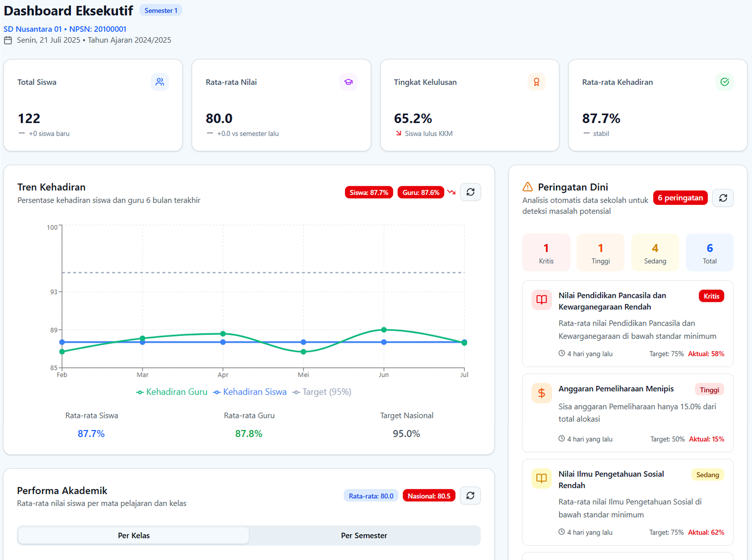
Task: Switch to the Per Semester tab
Action: 364,535
